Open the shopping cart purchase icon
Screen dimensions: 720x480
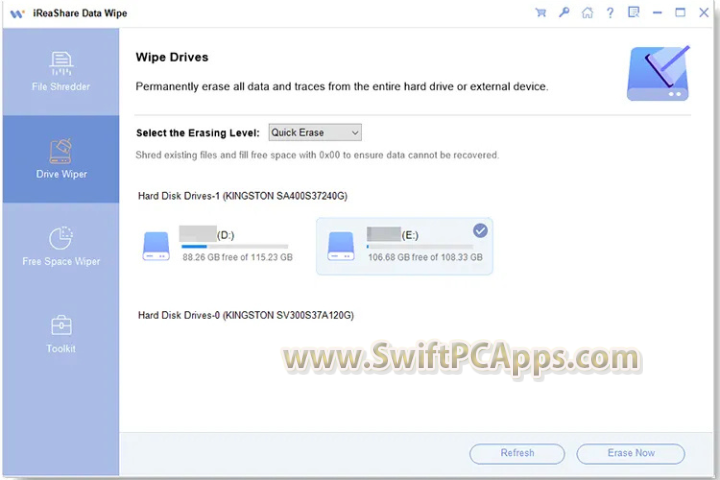pos(541,12)
